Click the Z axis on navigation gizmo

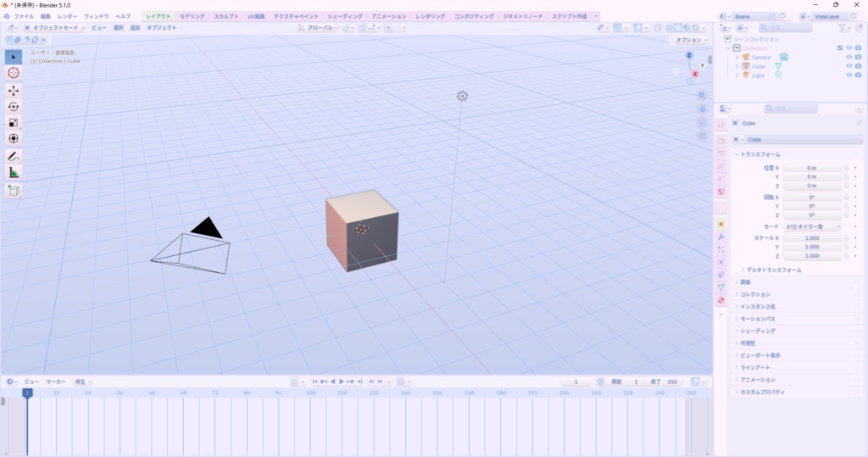[x=689, y=55]
